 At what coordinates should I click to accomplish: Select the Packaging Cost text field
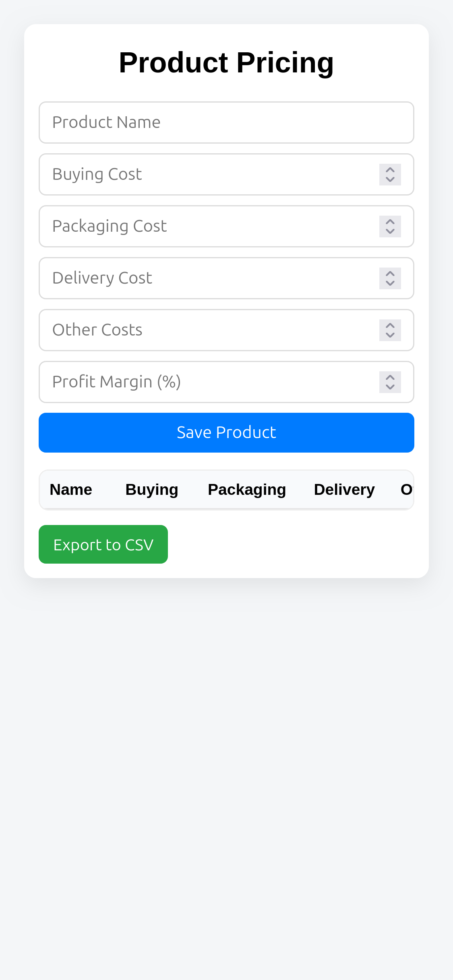point(209,226)
